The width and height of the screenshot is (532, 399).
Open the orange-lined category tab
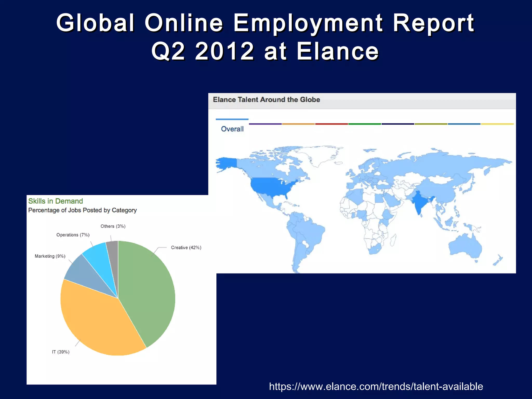pyautogui.click(x=298, y=124)
